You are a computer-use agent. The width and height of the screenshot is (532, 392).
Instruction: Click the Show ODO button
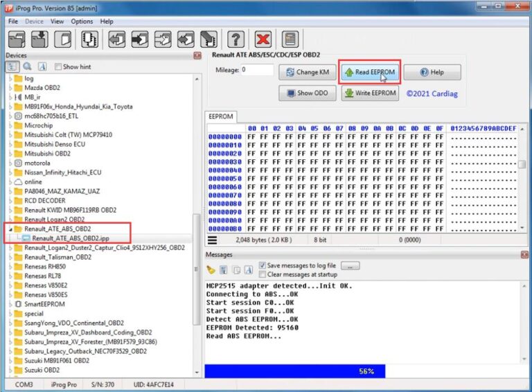[x=308, y=93]
